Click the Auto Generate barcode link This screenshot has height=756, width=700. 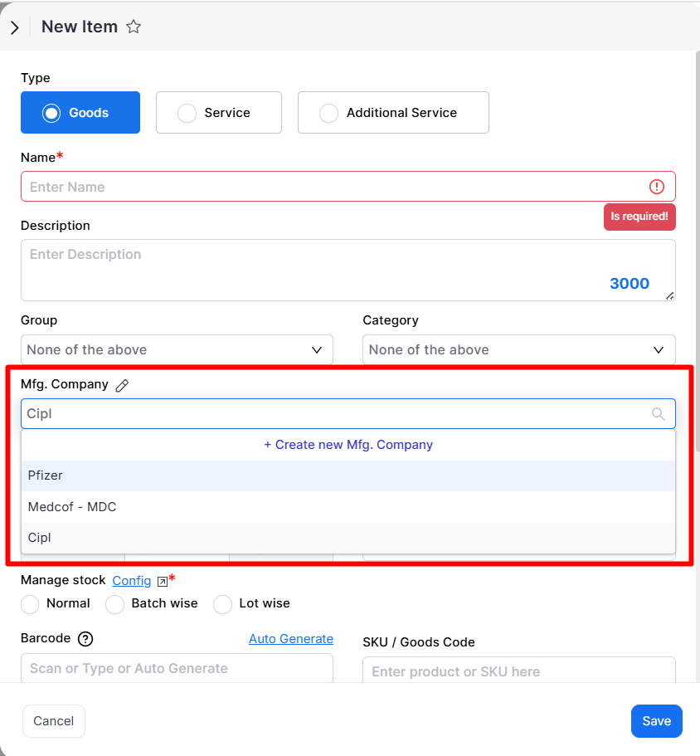tap(291, 639)
